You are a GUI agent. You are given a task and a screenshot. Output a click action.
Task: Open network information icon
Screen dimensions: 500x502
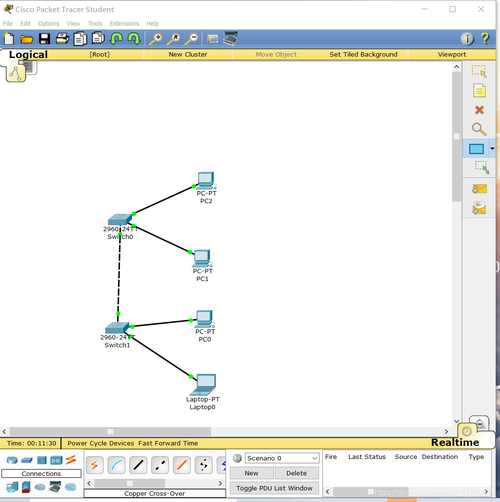[x=467, y=39]
